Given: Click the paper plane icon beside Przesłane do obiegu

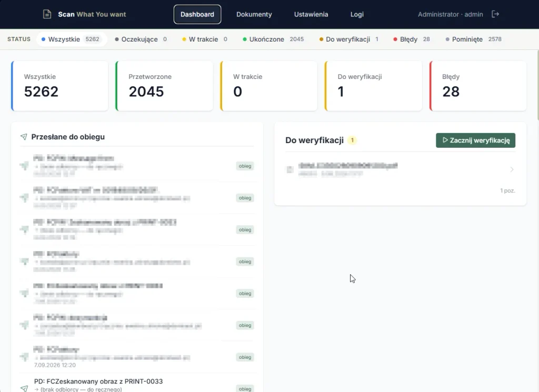Looking at the screenshot, I should pos(24,137).
